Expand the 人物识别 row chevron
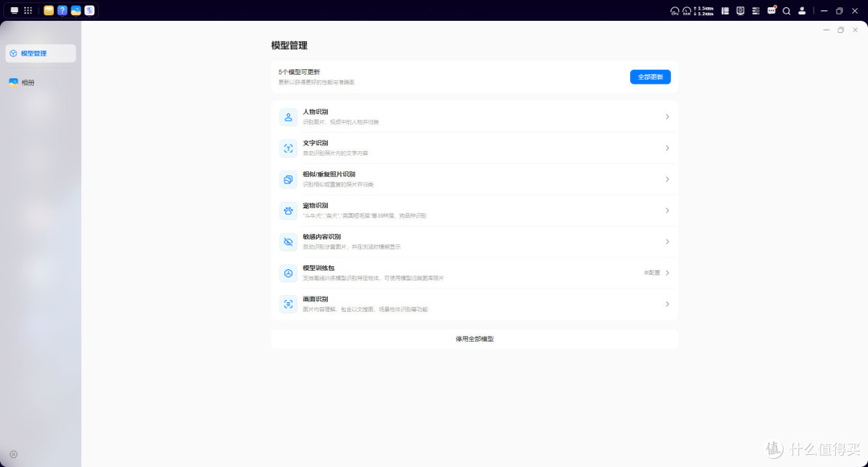 667,117
